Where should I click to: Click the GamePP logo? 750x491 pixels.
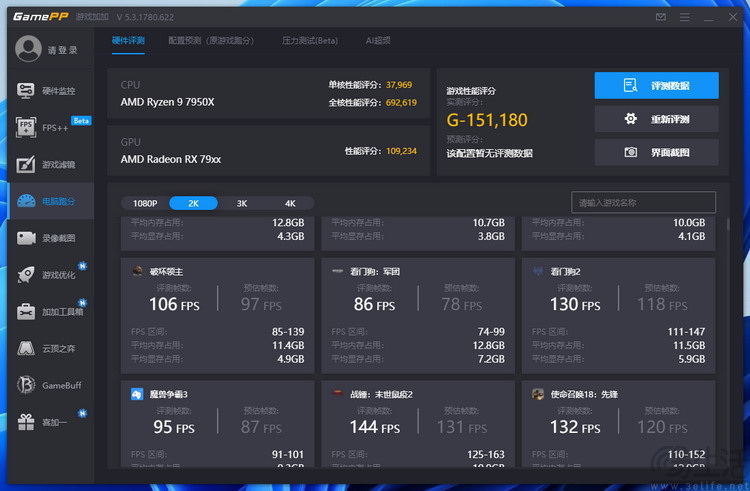[41, 17]
